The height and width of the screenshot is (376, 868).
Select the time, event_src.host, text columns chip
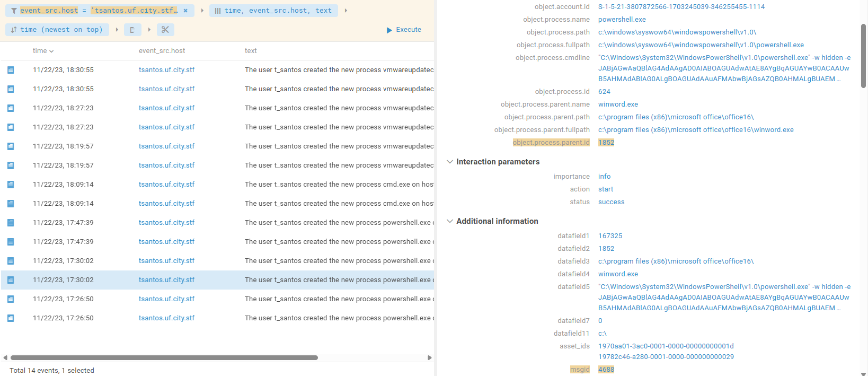coord(273,11)
